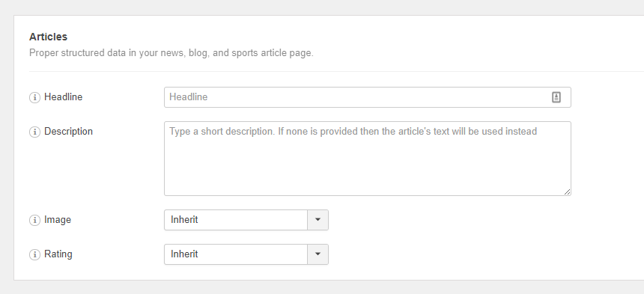The image size is (644, 294).
Task: Click the Articles section heading
Action: [49, 37]
